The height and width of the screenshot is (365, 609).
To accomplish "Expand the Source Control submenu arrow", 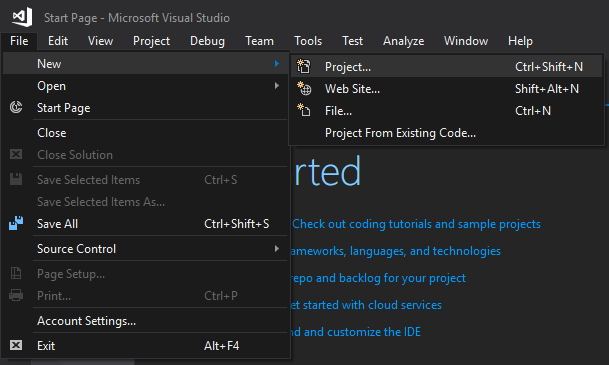I will [277, 249].
